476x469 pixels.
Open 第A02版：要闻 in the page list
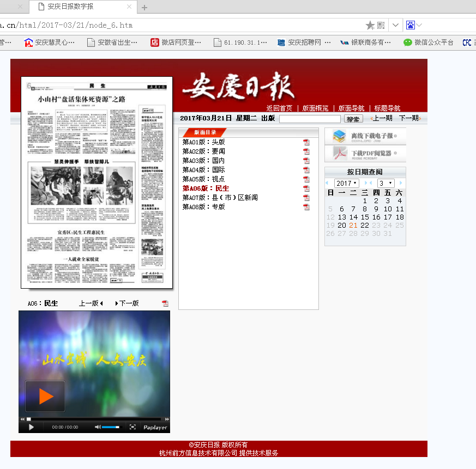[204, 151]
